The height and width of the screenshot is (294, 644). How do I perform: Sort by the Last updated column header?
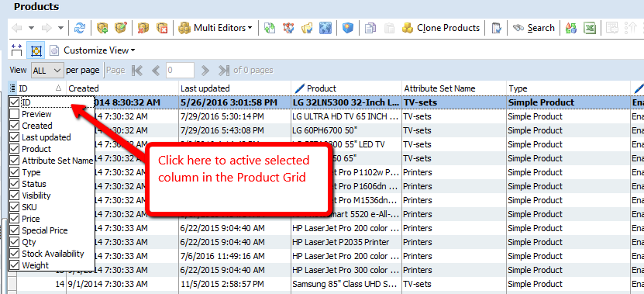[235, 88]
